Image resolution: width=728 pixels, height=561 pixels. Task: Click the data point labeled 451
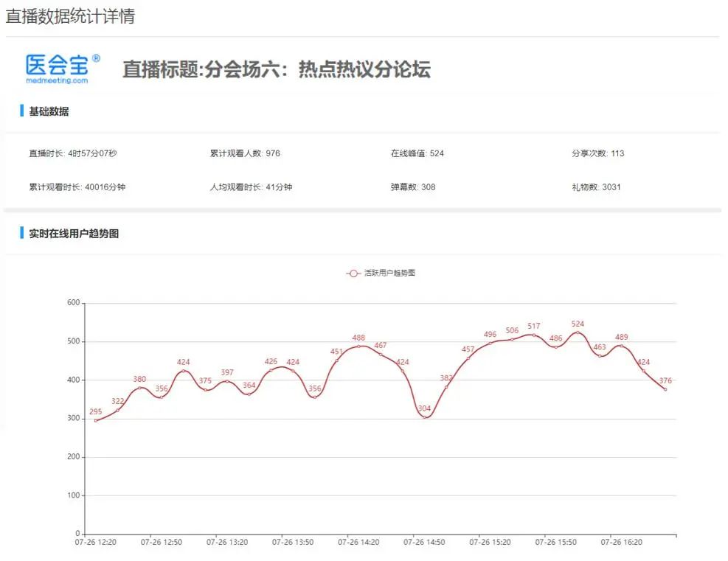tap(337, 360)
